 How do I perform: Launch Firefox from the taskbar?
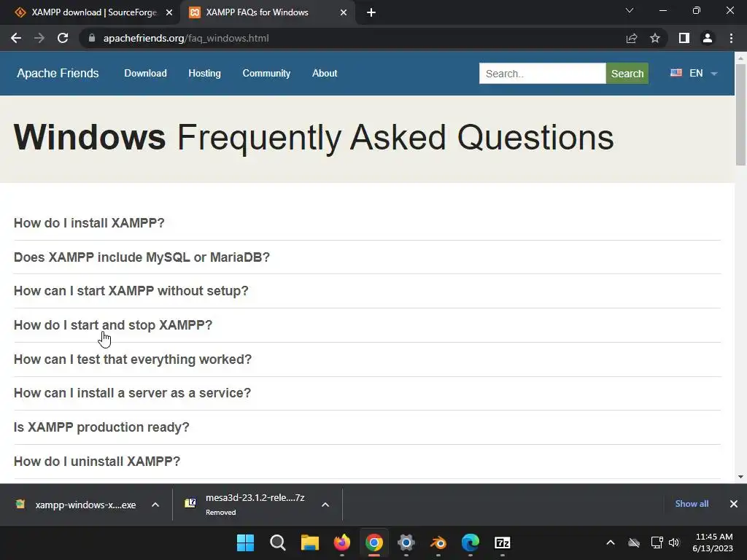click(341, 542)
